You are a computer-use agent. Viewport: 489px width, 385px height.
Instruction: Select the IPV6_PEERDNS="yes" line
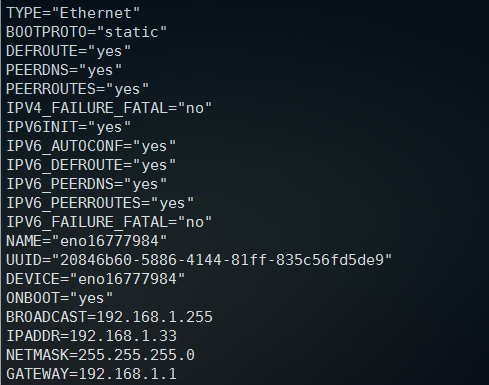tap(86, 184)
